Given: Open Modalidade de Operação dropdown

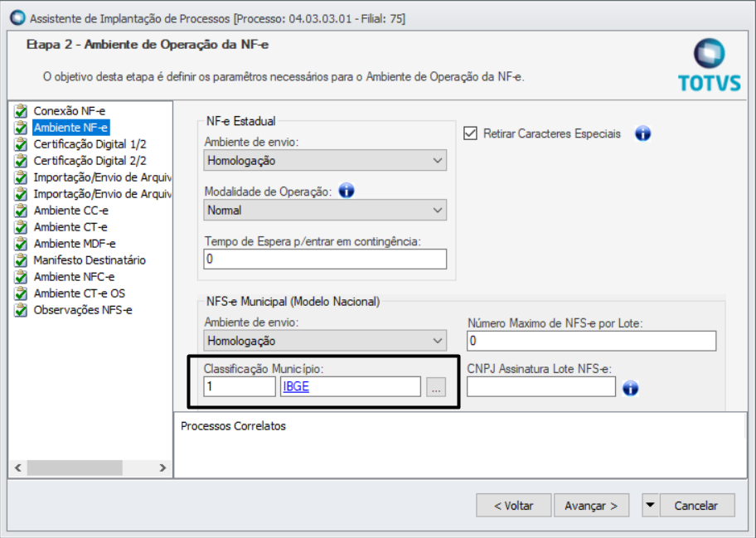Looking at the screenshot, I should 325,211.
